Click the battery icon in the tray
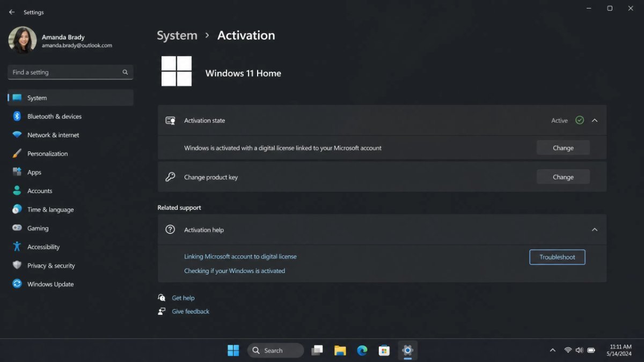Viewport: 644px width, 362px height. pos(591,350)
